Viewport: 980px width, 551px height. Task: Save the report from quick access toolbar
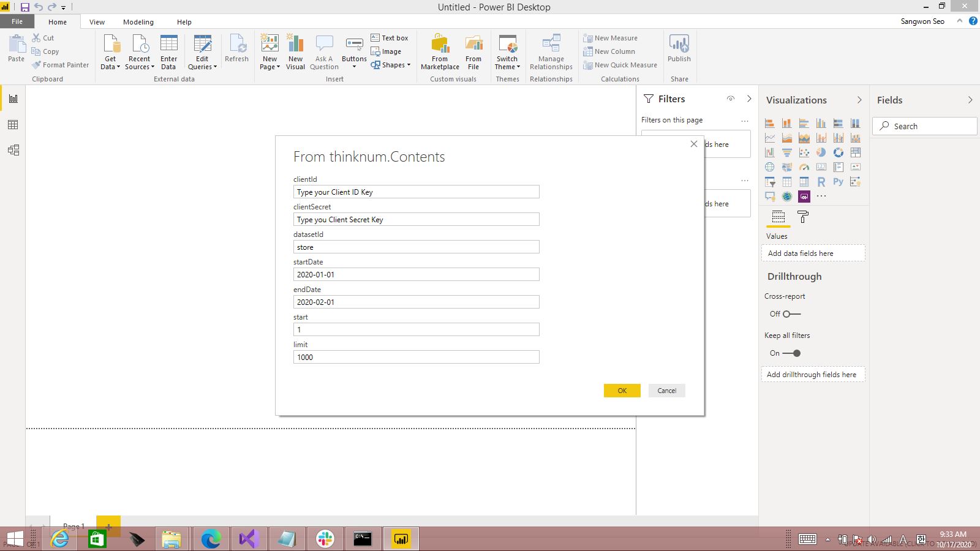click(x=24, y=7)
